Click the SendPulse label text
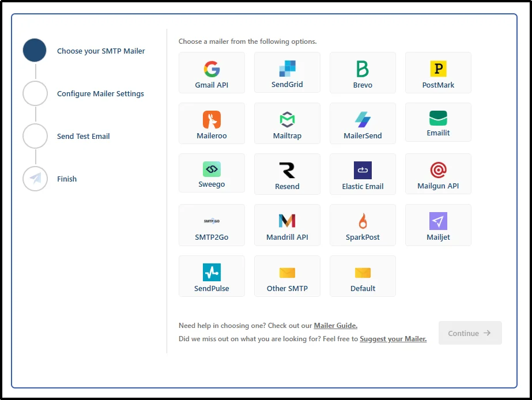Screen dimensions: 532x400 coord(212,288)
